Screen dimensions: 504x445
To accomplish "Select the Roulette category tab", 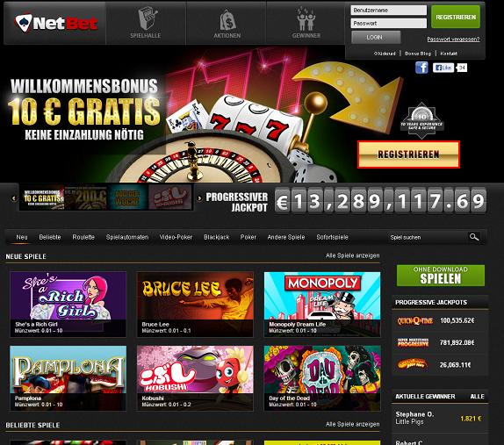I will [x=83, y=237].
